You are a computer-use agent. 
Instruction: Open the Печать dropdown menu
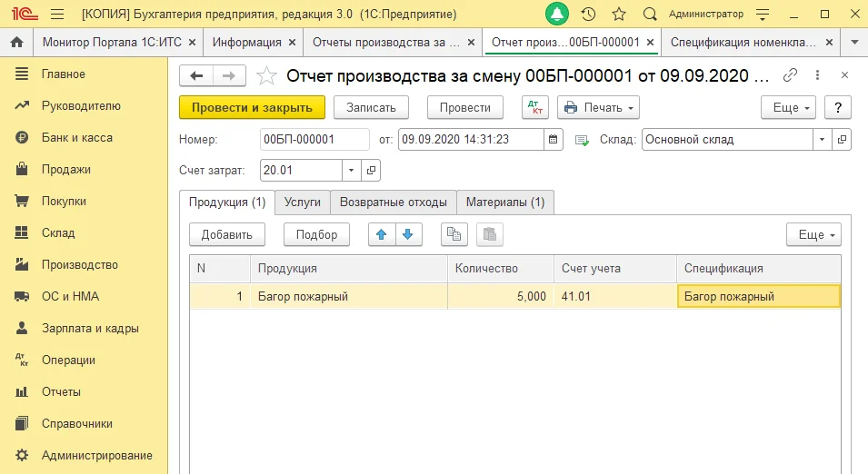click(x=598, y=107)
